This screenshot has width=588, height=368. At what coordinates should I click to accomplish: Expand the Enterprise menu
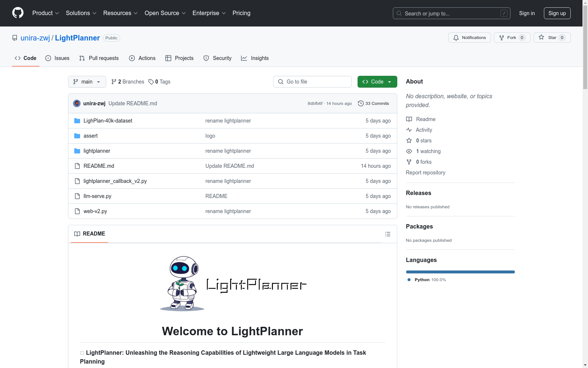point(209,13)
